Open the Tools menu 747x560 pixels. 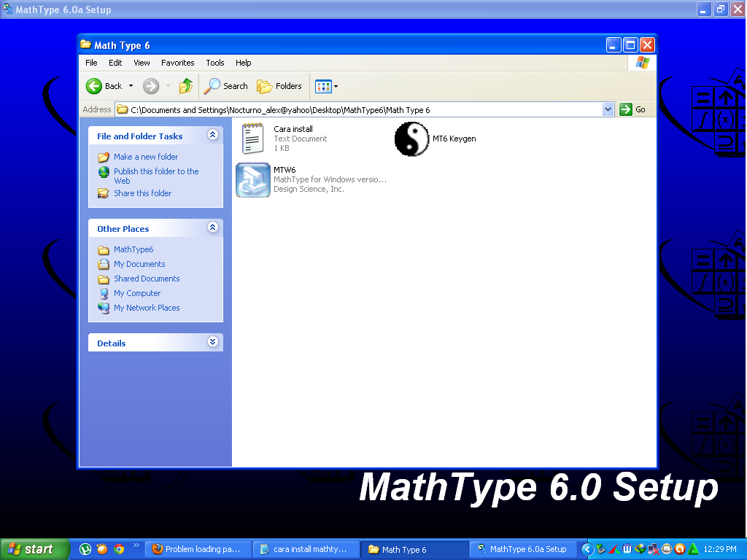coord(215,63)
